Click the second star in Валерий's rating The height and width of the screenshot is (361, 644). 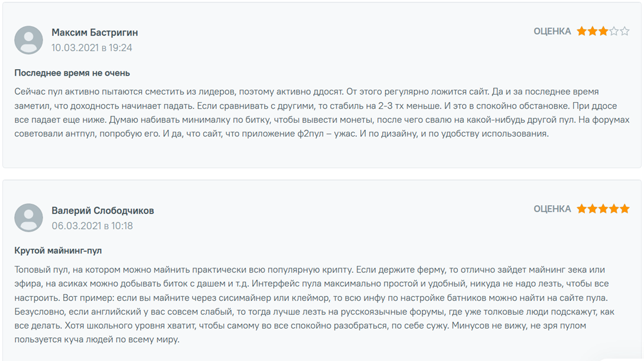click(x=593, y=209)
